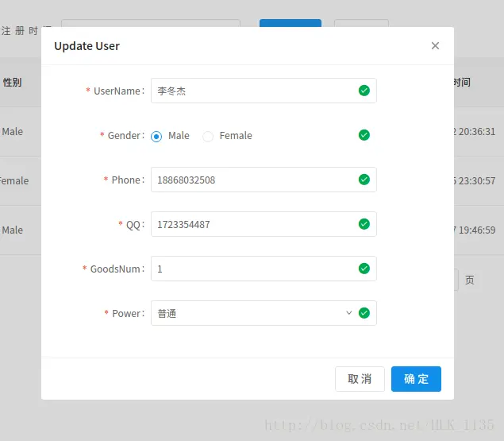
Task: Click the Update User dialog title
Action: click(x=87, y=46)
